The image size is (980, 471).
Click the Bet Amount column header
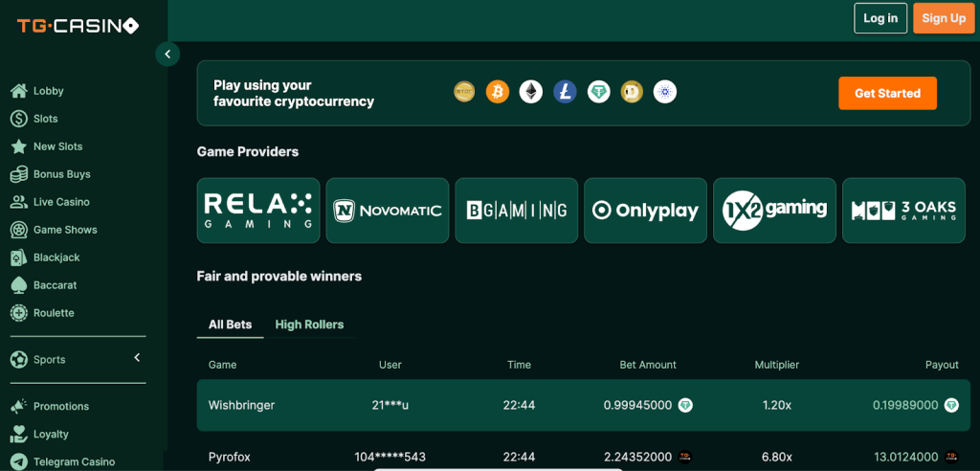pos(648,365)
